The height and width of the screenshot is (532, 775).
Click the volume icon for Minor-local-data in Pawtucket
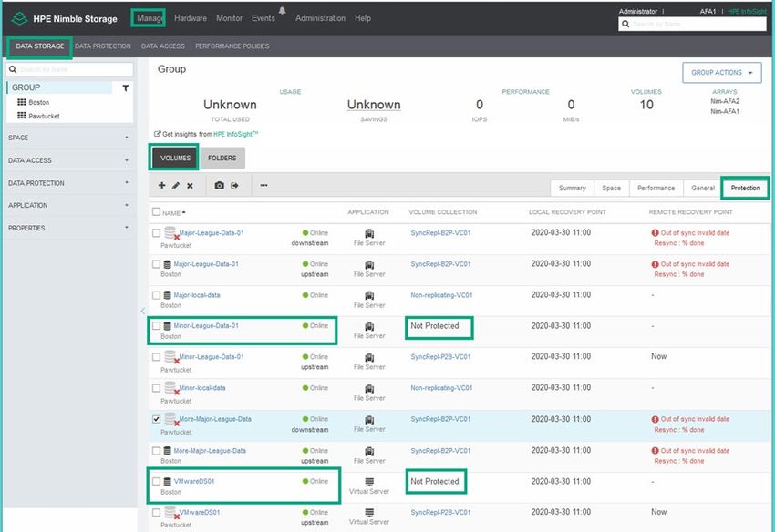coord(171,388)
